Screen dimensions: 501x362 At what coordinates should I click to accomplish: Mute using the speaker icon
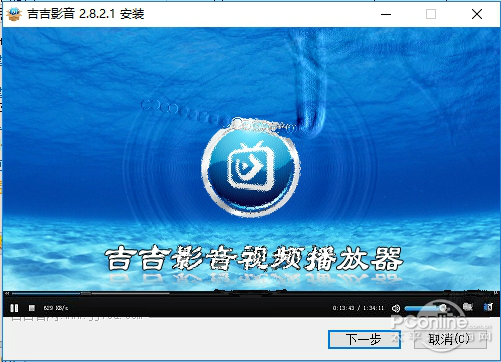point(396,308)
